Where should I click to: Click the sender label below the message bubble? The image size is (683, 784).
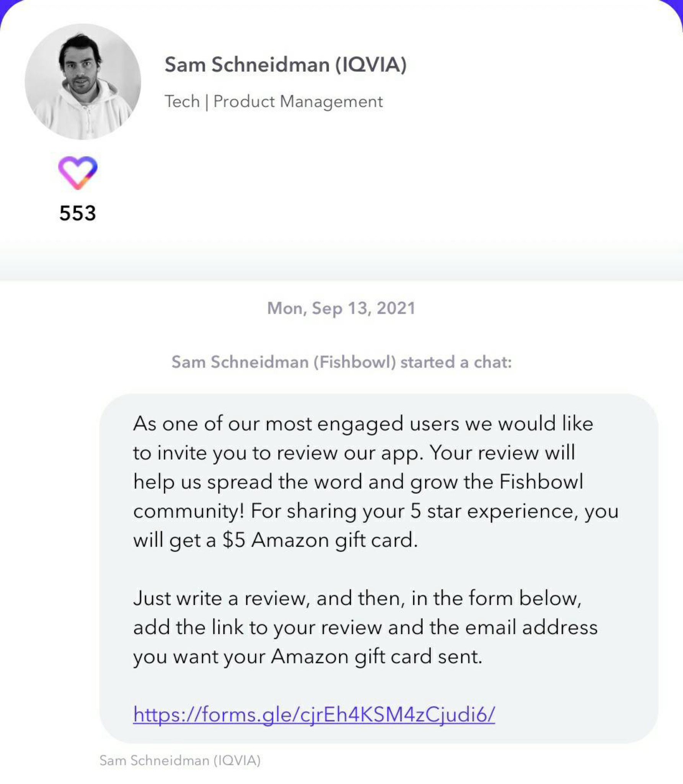(180, 760)
